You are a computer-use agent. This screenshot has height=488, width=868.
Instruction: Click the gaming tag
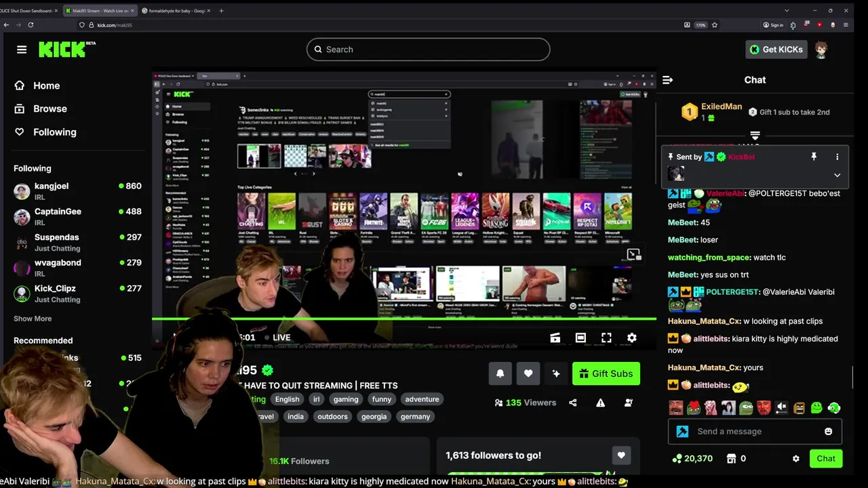(346, 399)
